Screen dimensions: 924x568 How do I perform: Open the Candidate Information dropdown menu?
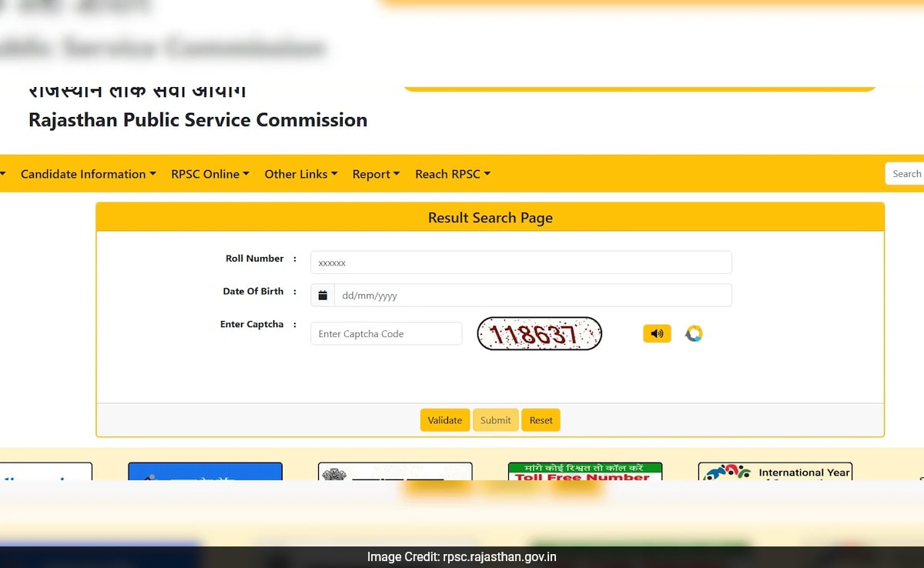tap(88, 174)
